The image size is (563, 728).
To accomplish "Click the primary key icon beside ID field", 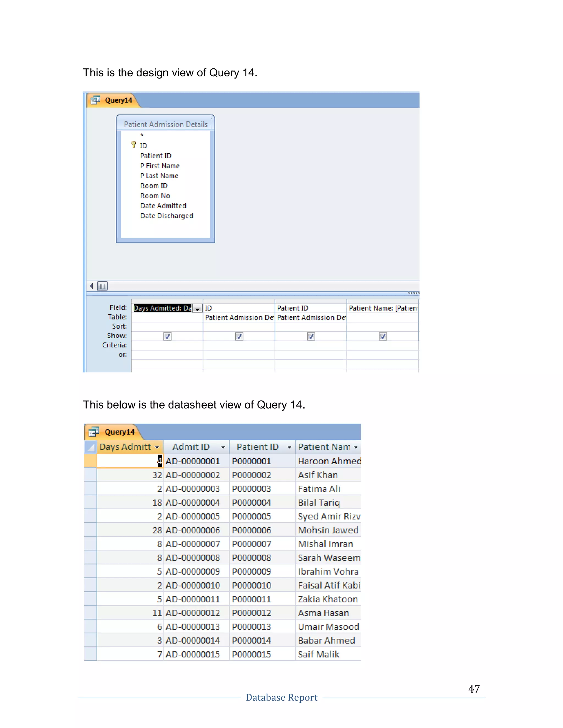I will (x=134, y=145).
